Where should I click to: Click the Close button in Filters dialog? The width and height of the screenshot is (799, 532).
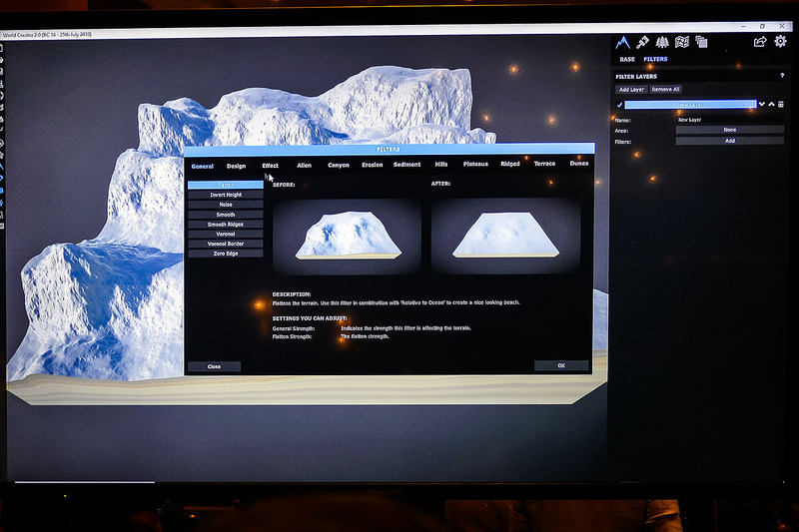click(214, 366)
